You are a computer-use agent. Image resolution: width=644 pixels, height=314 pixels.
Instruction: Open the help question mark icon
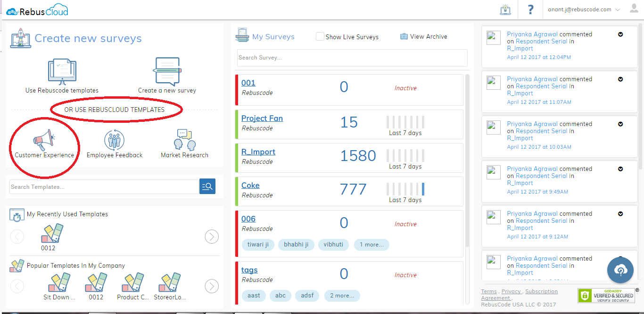coord(530,9)
